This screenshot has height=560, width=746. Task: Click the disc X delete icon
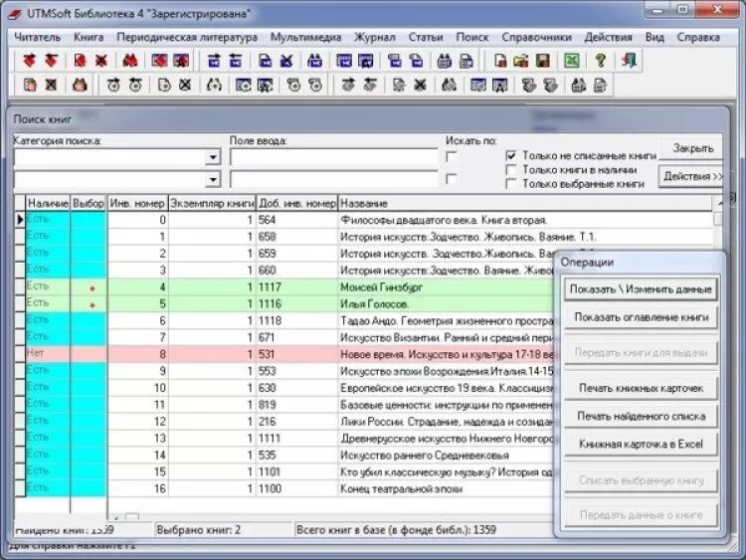coord(185,86)
